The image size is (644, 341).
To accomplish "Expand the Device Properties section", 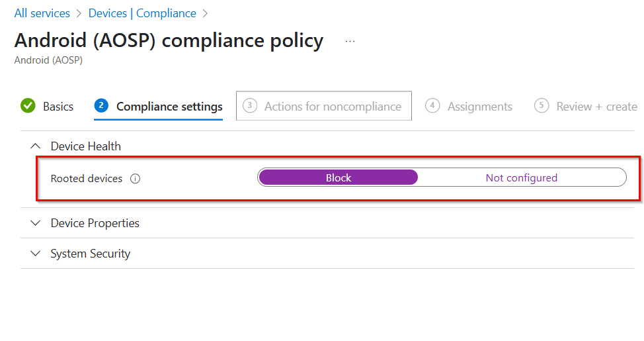I will [95, 223].
